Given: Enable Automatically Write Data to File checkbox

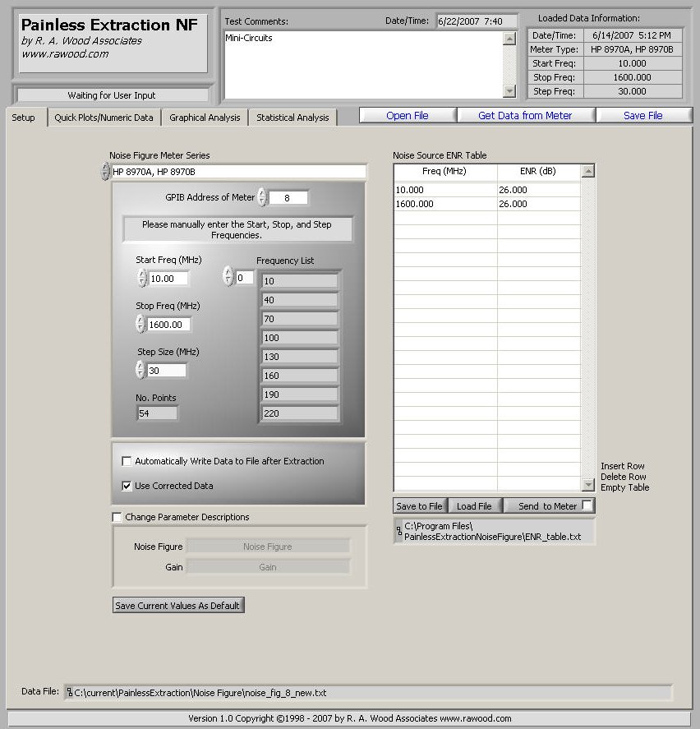Looking at the screenshot, I should point(127,462).
